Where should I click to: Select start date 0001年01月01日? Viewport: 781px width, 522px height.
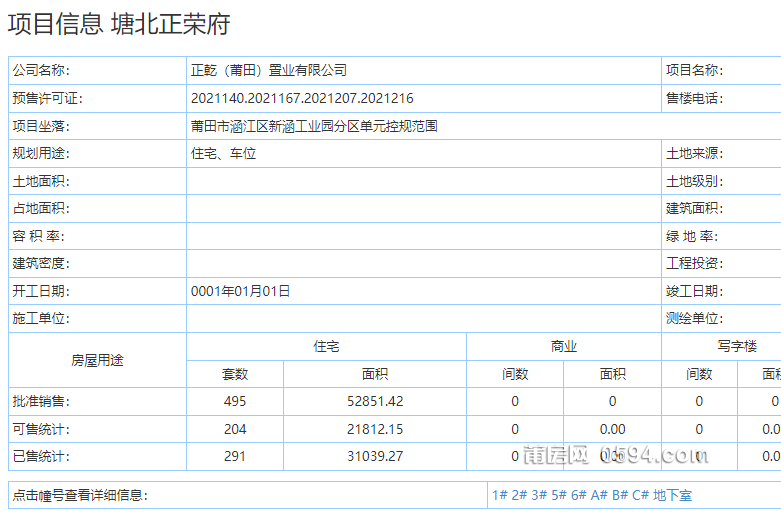click(240, 291)
